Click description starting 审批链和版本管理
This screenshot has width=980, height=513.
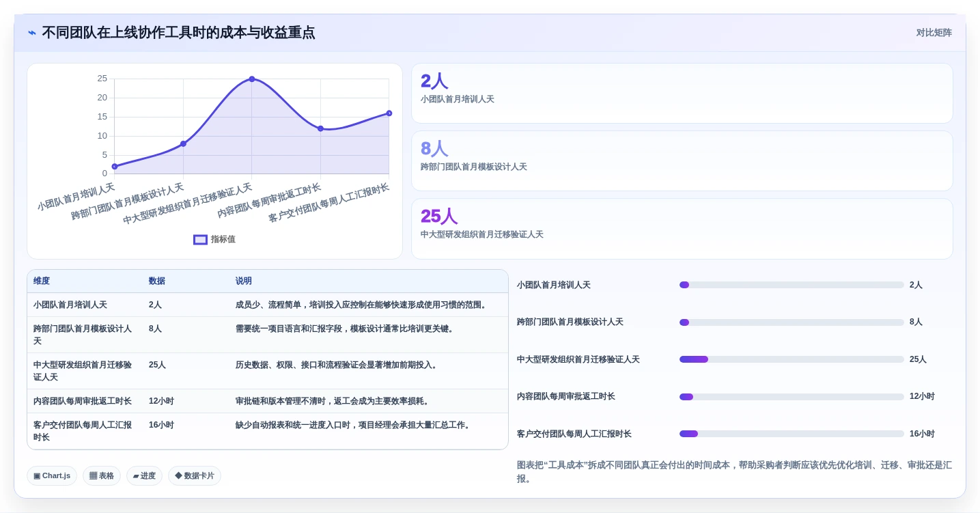(x=334, y=402)
